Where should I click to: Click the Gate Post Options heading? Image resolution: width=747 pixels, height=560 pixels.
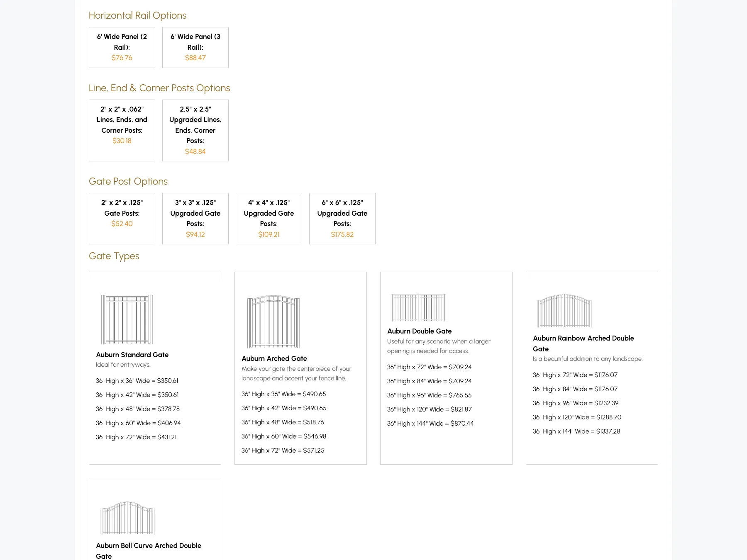[128, 181]
